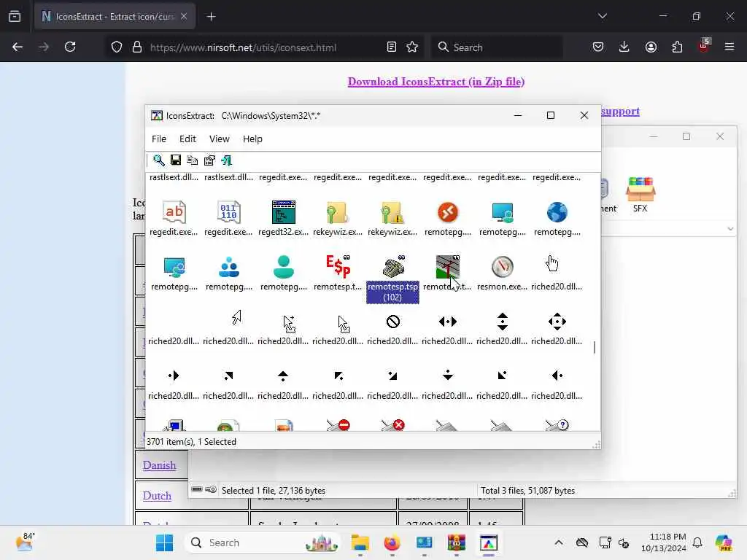This screenshot has height=560, width=747.
Task: Open the Windows Start menu
Action: [x=164, y=542]
